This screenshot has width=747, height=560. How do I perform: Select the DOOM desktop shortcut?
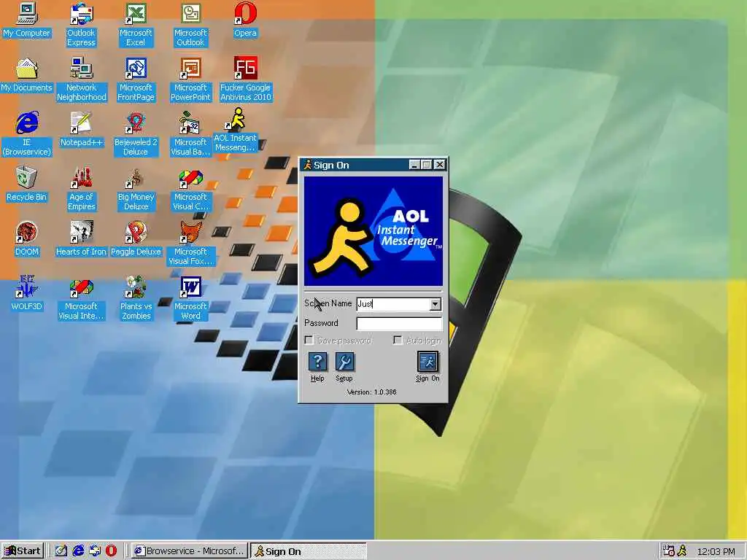(26, 238)
